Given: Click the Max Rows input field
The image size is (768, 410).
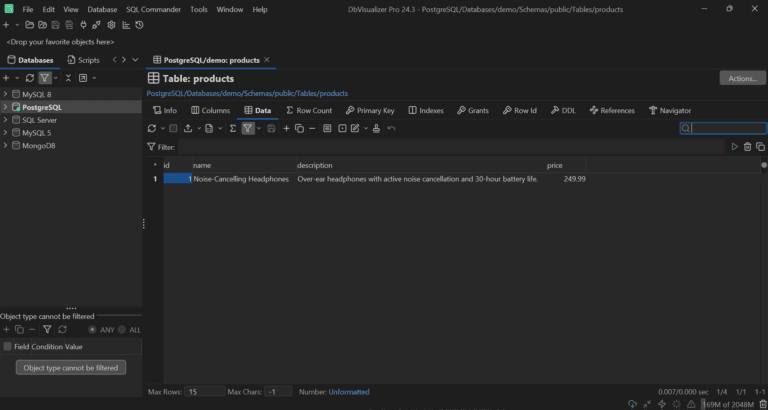Looking at the screenshot, I should 205,392.
